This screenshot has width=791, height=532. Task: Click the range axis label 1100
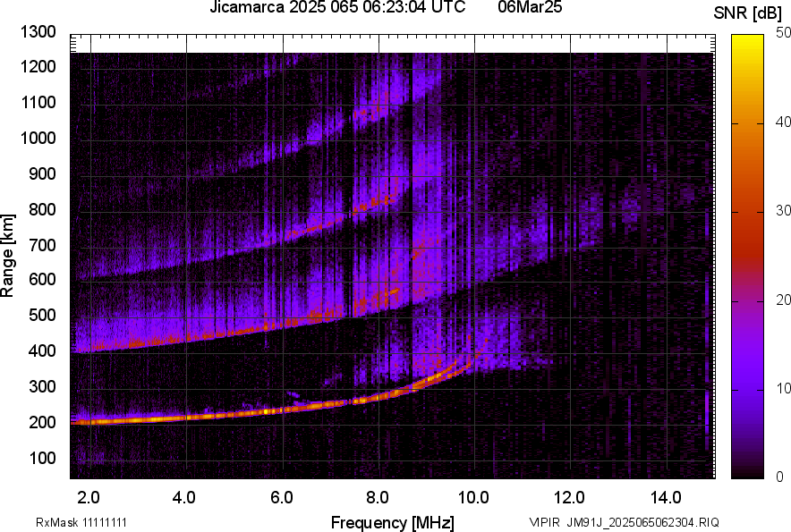(x=38, y=102)
